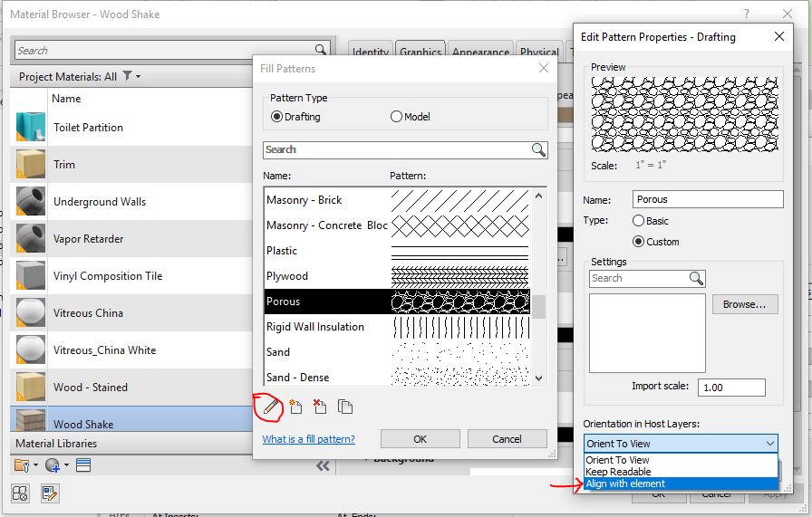Click the Delete fill pattern icon
Image resolution: width=812 pixels, height=517 pixels.
pyautogui.click(x=320, y=407)
